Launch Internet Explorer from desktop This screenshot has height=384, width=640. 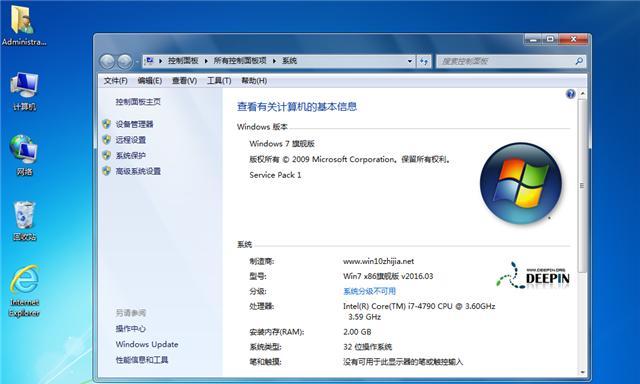(24, 291)
